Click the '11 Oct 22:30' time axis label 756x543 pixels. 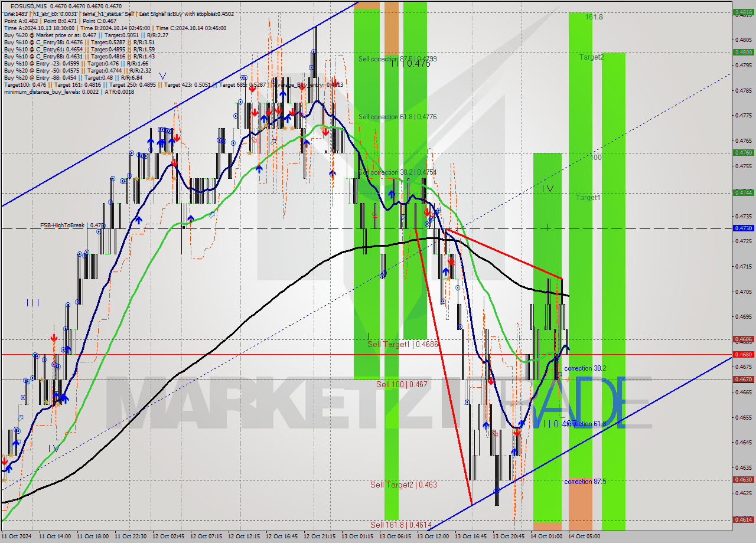pyautogui.click(x=130, y=537)
